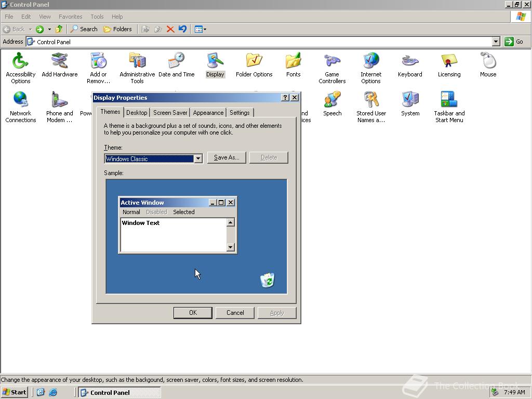This screenshot has height=399, width=532.
Task: Click the Apply button
Action: point(277,313)
